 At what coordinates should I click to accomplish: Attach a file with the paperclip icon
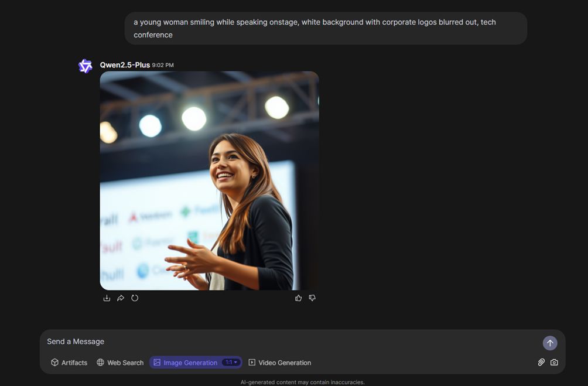(x=541, y=362)
